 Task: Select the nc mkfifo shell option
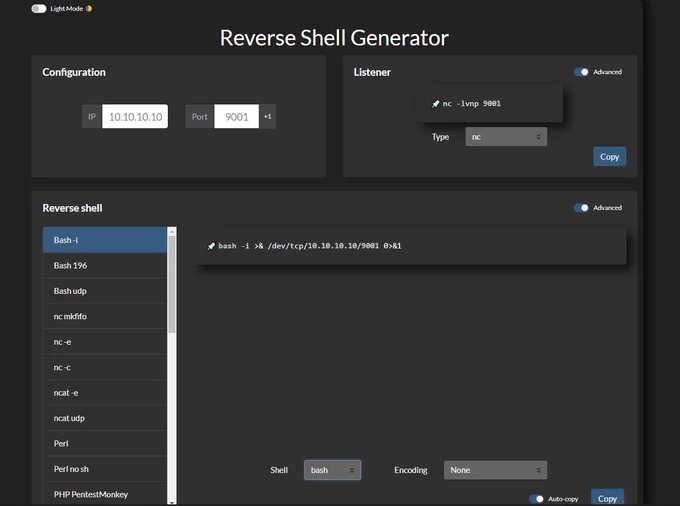point(105,317)
